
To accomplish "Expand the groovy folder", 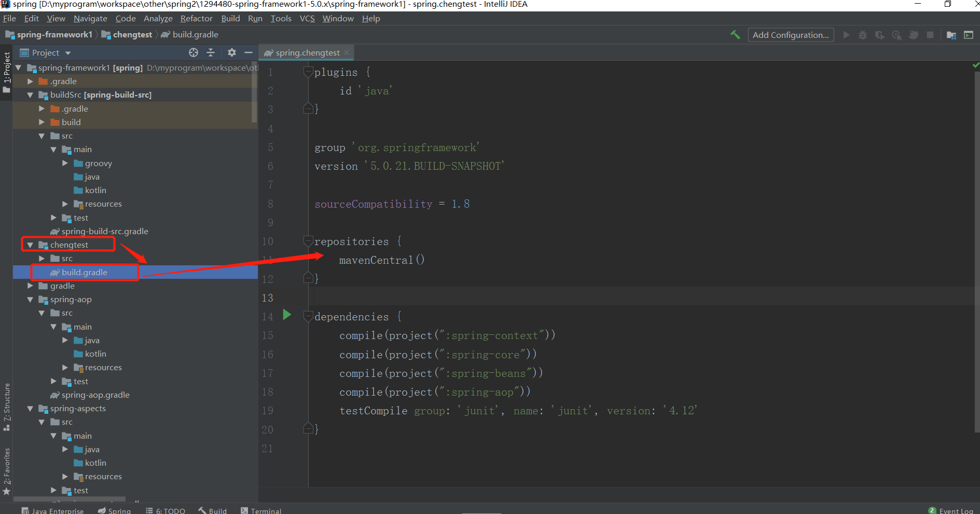I will coord(65,163).
